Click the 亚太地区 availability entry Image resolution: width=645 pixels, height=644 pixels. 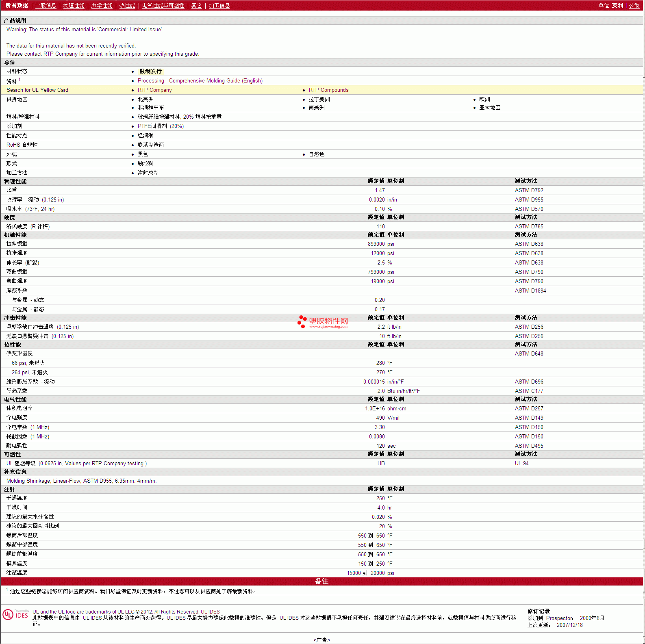(x=489, y=107)
